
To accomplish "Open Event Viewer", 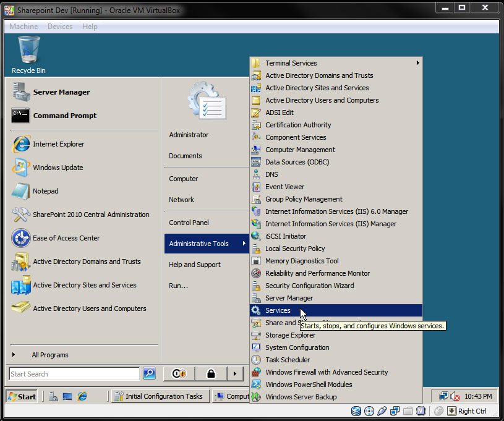I will [336, 187].
